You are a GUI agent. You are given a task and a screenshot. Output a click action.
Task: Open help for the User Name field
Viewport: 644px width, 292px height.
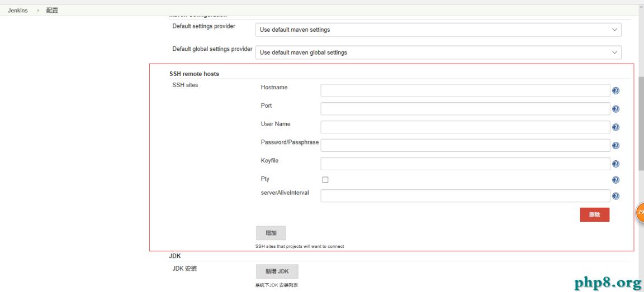pos(615,127)
